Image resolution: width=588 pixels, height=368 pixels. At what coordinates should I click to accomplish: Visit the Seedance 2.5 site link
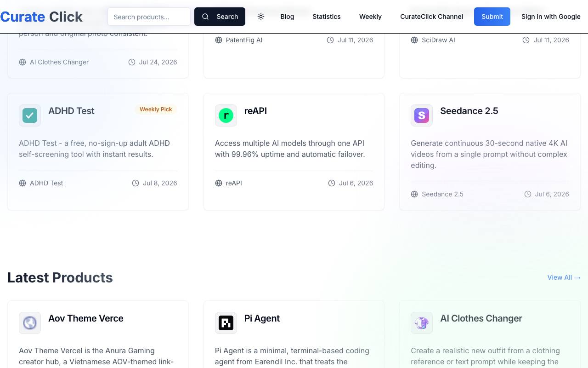tap(442, 194)
